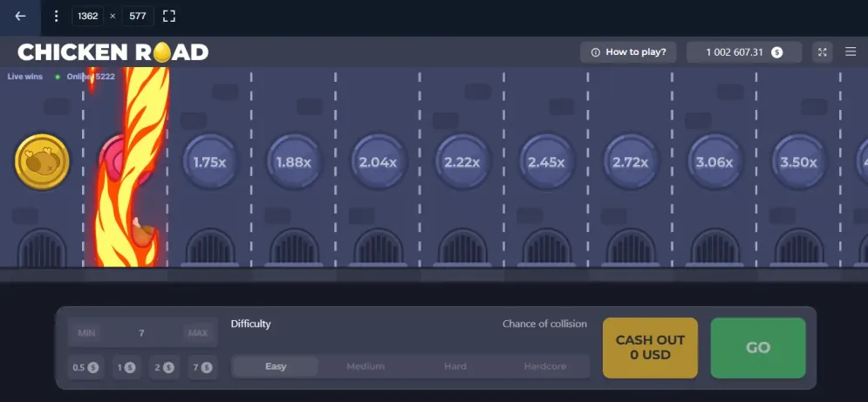The width and height of the screenshot is (868, 402).
Task: Click the sewer grate under the chicken coin
Action: click(x=42, y=248)
